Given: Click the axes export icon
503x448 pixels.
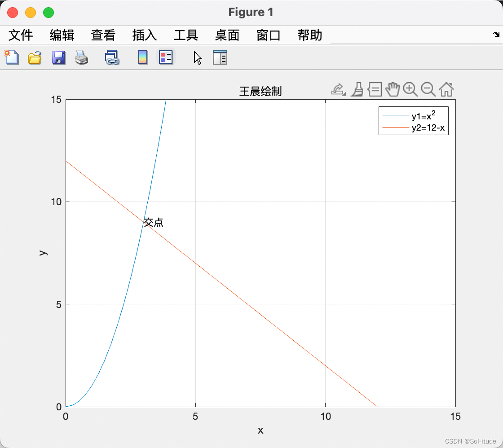Looking at the screenshot, I should coord(339,89).
